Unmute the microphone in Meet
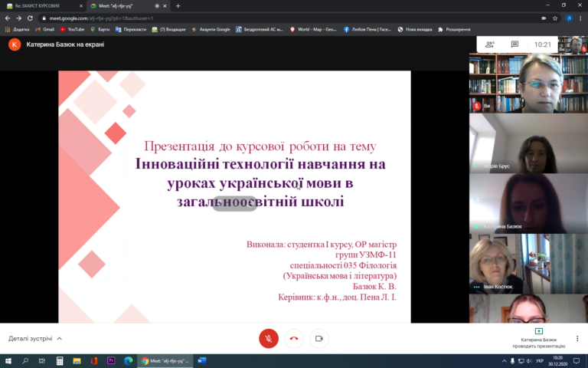This screenshot has width=588, height=368. coord(269,338)
